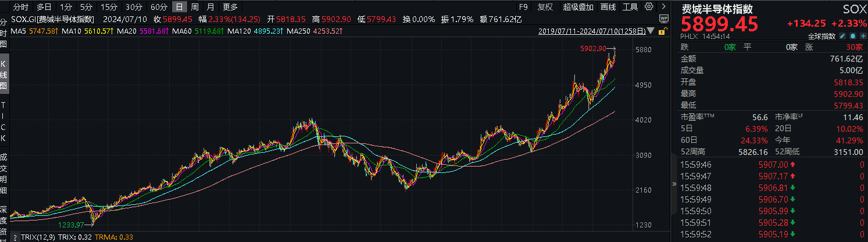Select the 5分 period tab

(86, 7)
